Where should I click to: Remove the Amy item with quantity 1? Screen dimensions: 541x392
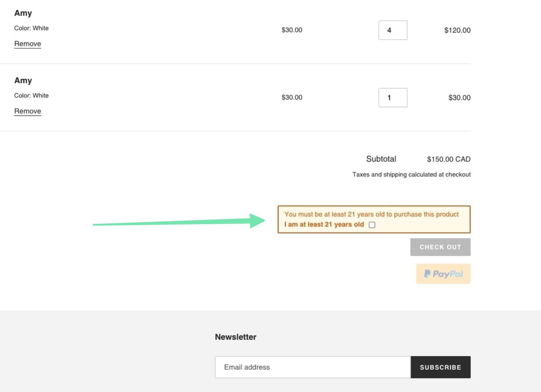point(27,111)
